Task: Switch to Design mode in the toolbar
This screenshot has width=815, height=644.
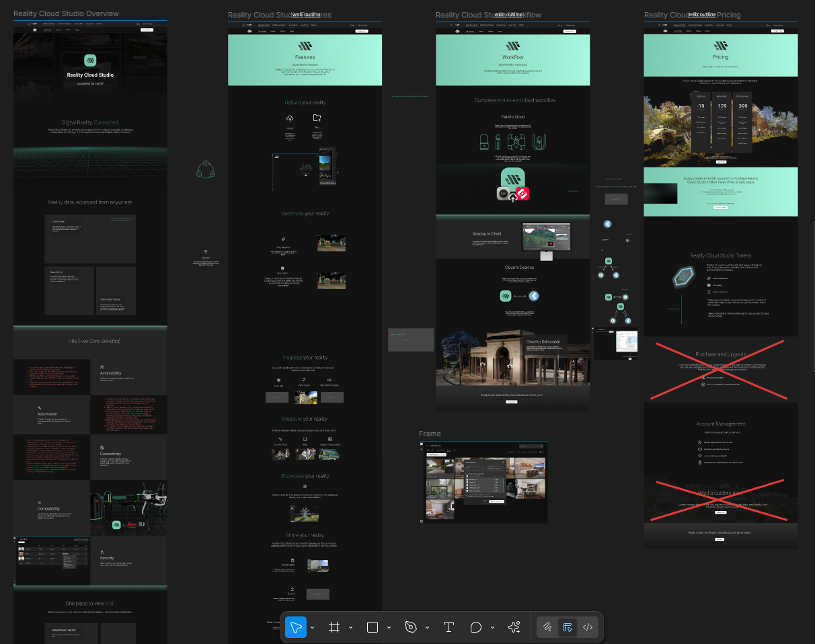Action: tap(568, 627)
